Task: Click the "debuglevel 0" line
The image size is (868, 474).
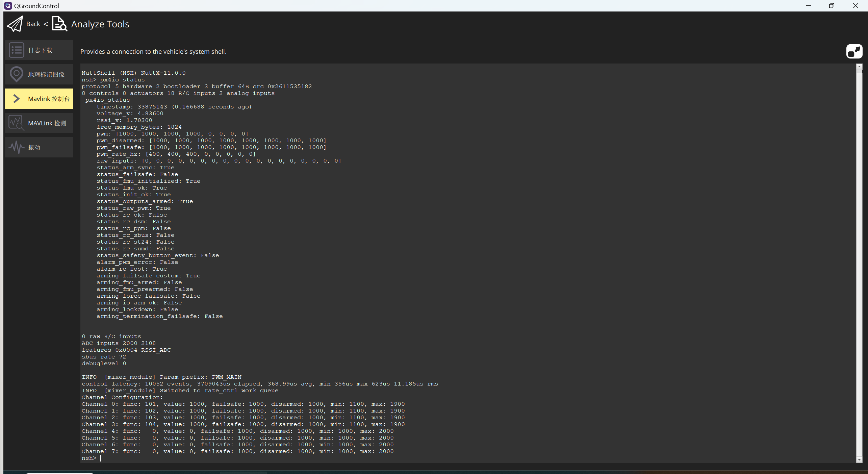Action: (x=104, y=364)
